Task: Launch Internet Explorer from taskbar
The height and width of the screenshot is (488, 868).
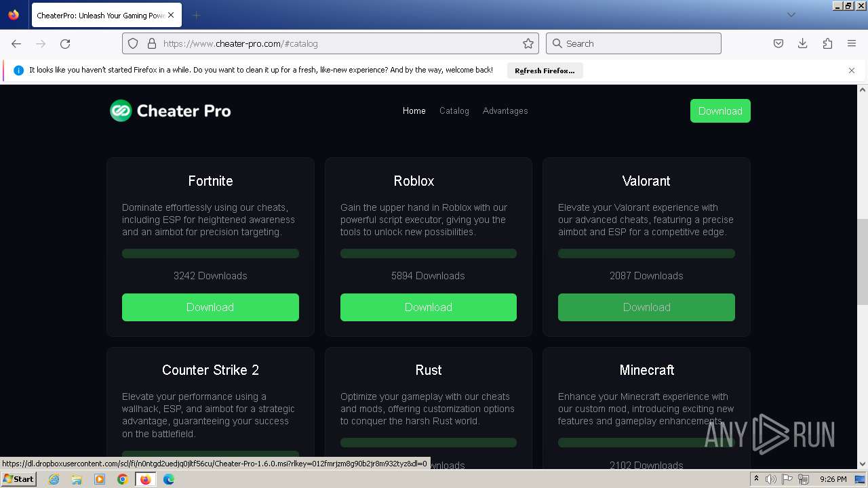Action: [x=54, y=479]
